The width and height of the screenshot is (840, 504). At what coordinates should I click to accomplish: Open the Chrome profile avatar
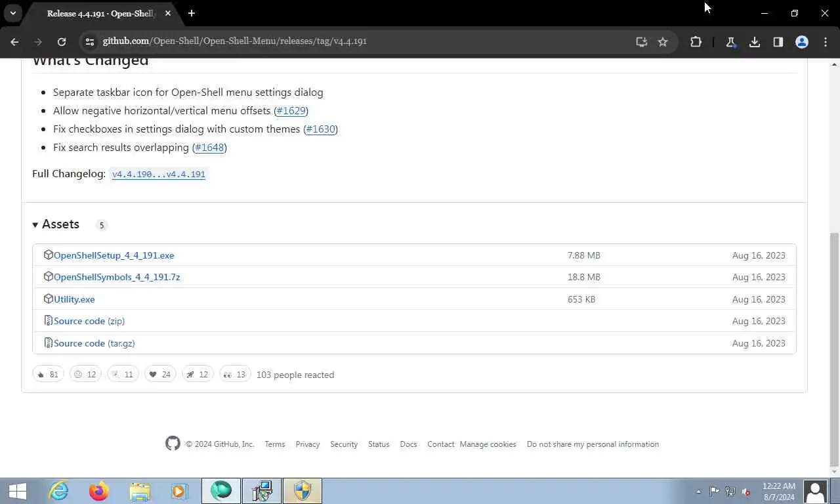point(802,41)
